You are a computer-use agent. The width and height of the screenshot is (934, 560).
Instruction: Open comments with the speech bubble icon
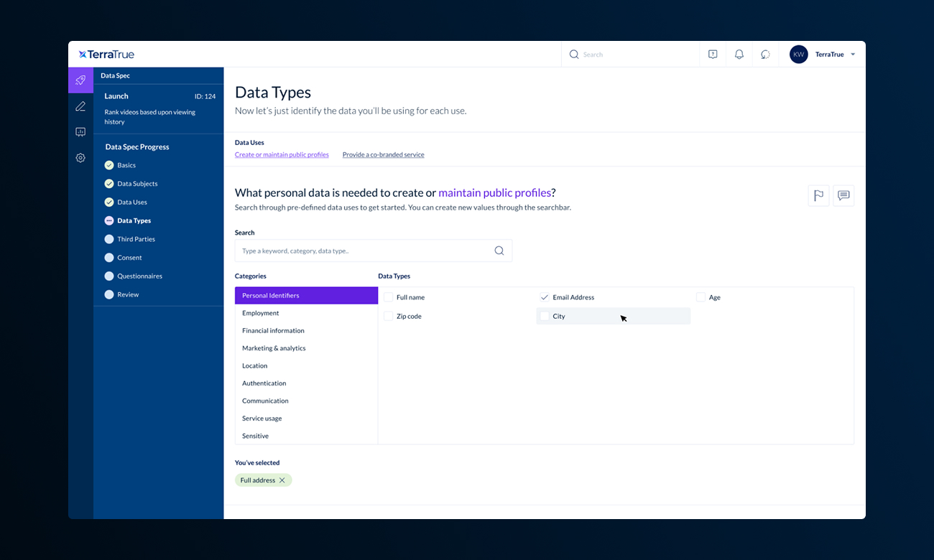843,195
